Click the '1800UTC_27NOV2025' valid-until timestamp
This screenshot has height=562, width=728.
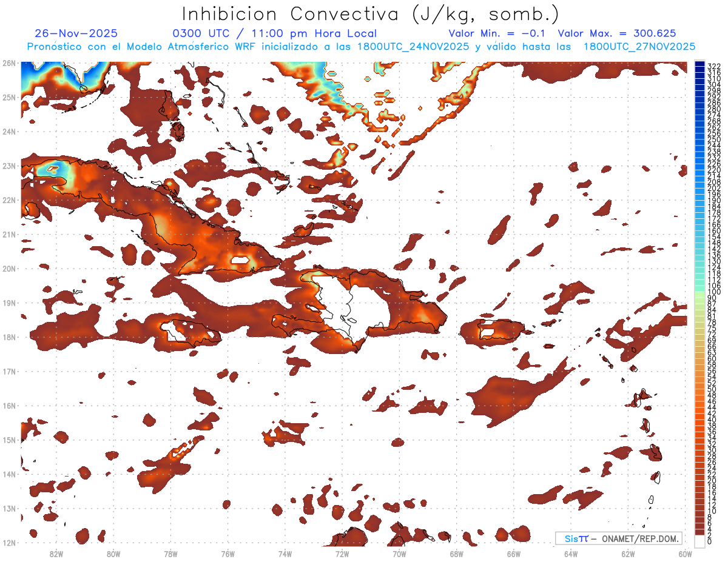point(639,47)
